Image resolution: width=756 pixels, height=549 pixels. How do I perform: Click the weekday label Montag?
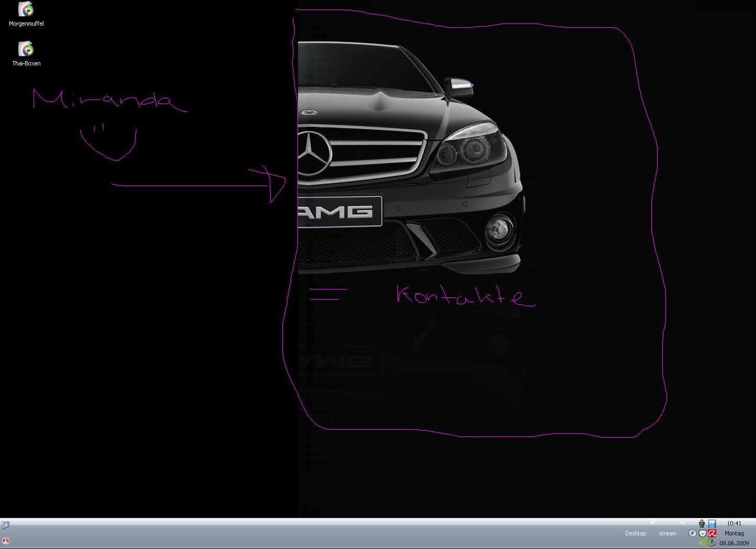tap(734, 533)
